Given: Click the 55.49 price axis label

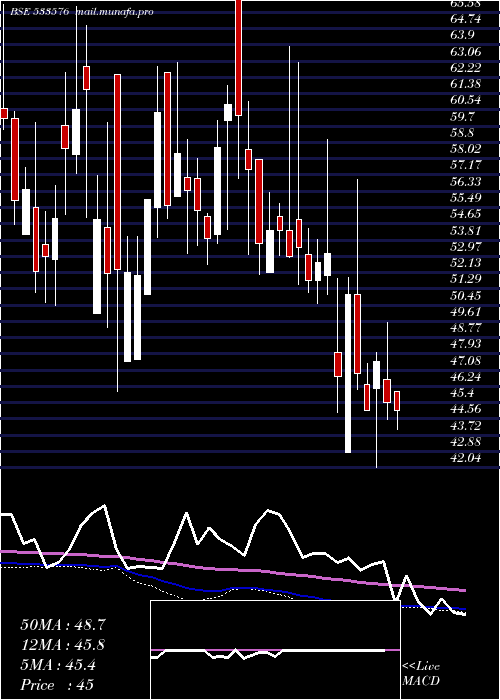Looking at the screenshot, I should 466,197.
